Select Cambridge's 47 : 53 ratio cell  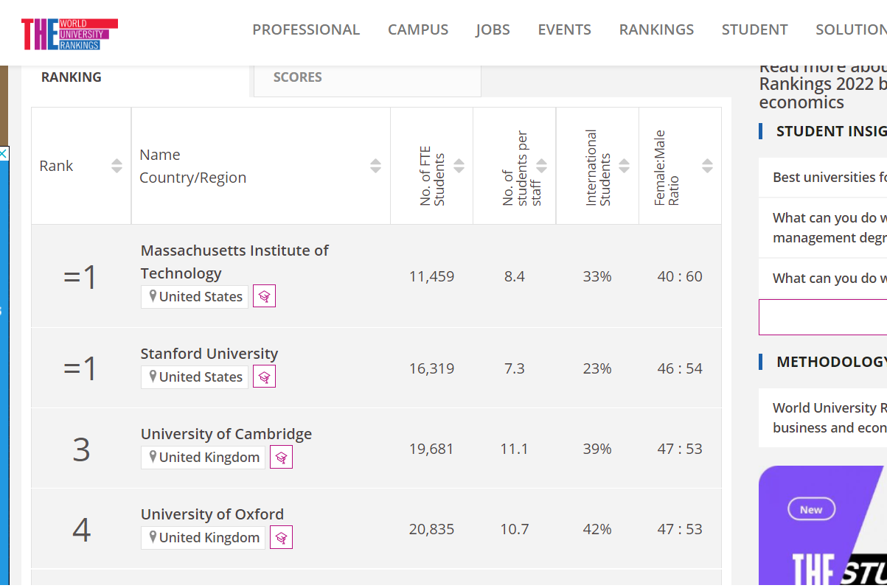click(x=680, y=449)
